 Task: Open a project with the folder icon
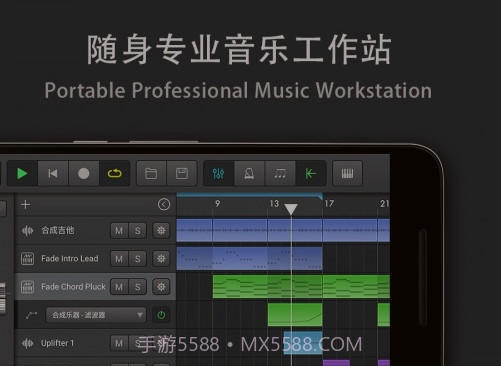pos(151,173)
